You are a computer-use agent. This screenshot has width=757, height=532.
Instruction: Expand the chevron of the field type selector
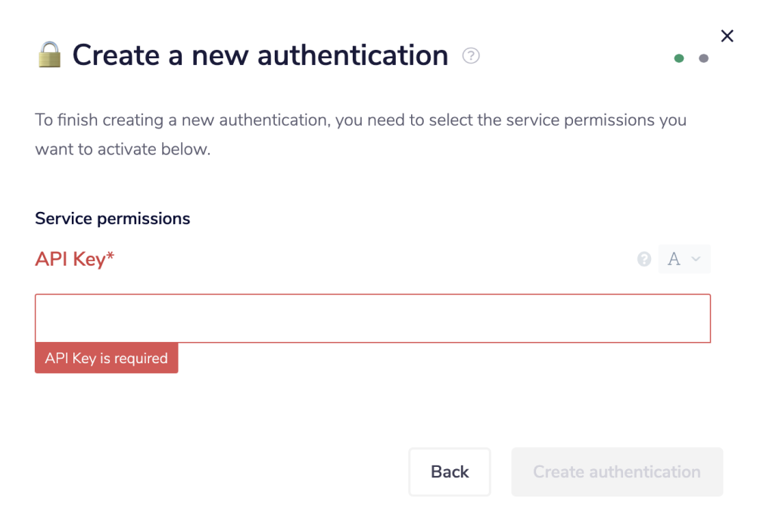click(x=696, y=259)
